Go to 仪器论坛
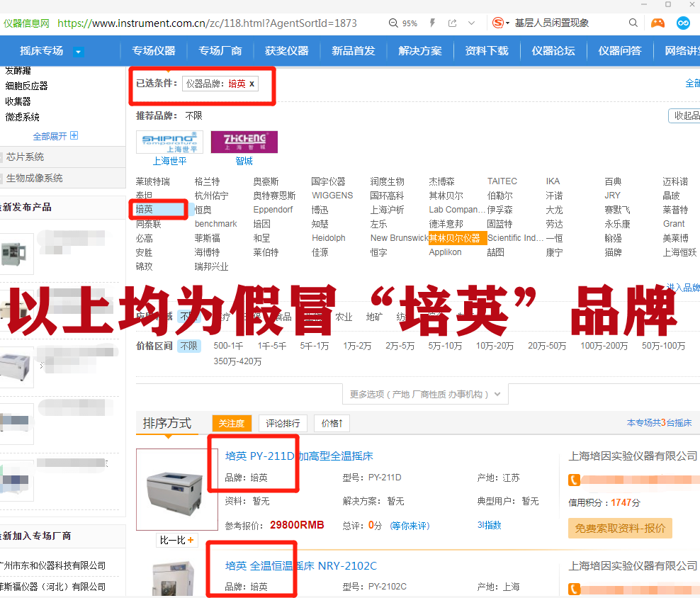 click(553, 51)
